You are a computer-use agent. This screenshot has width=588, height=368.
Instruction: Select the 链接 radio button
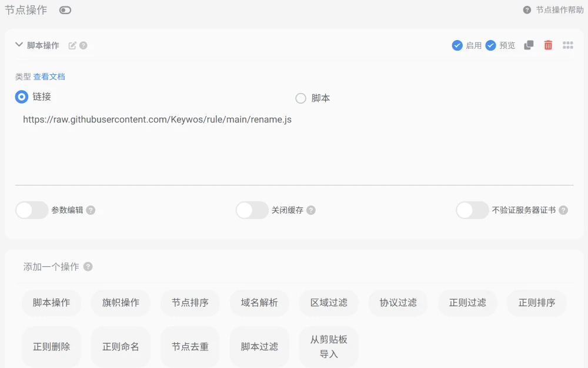pyautogui.click(x=21, y=97)
